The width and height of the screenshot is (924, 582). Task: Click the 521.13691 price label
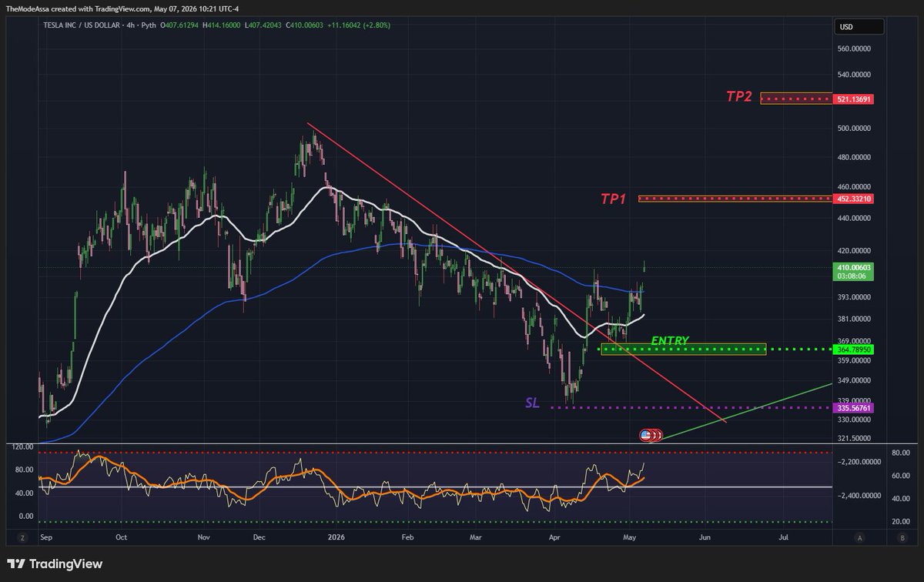tap(854, 99)
